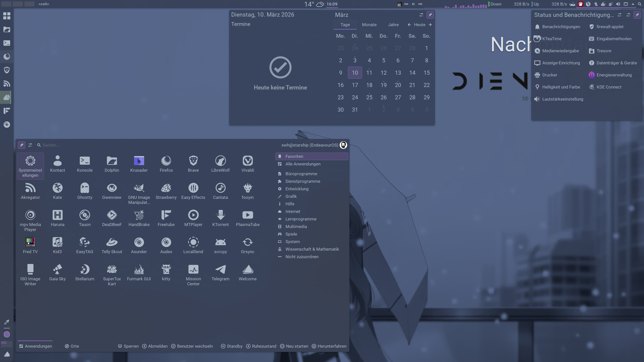The height and width of the screenshot is (362, 644).
Task: Click the KDE Connect tray entry
Action: pos(608,87)
